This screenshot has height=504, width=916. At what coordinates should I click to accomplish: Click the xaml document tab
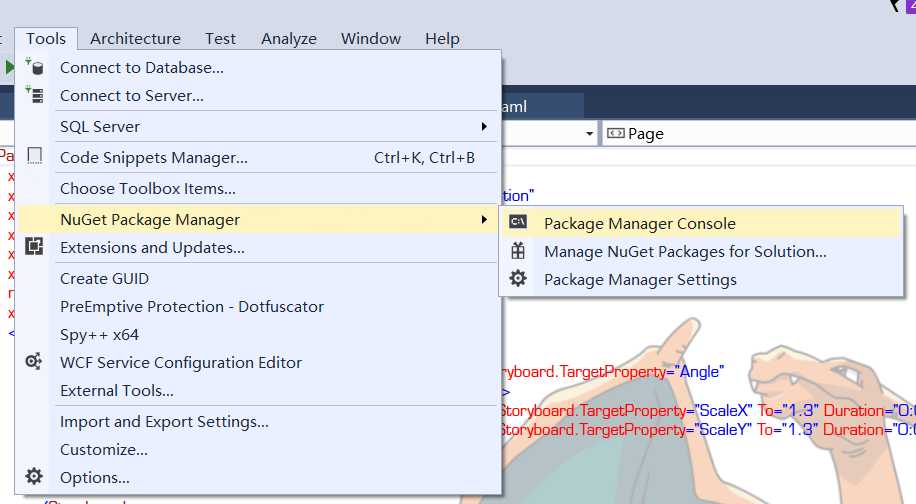(x=542, y=106)
